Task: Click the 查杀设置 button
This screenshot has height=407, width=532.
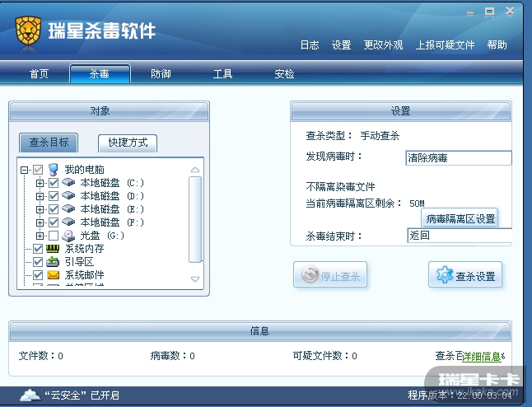Action: (465, 274)
